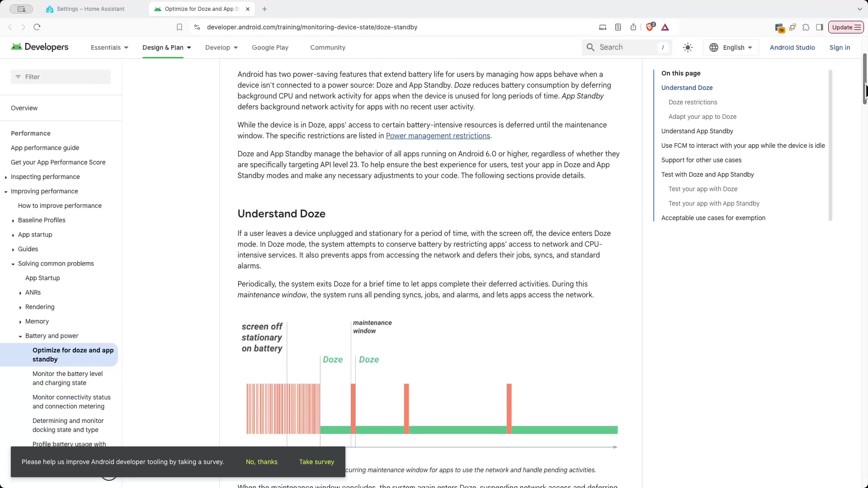
Task: Open the browser extensions menu
Action: [x=807, y=27]
